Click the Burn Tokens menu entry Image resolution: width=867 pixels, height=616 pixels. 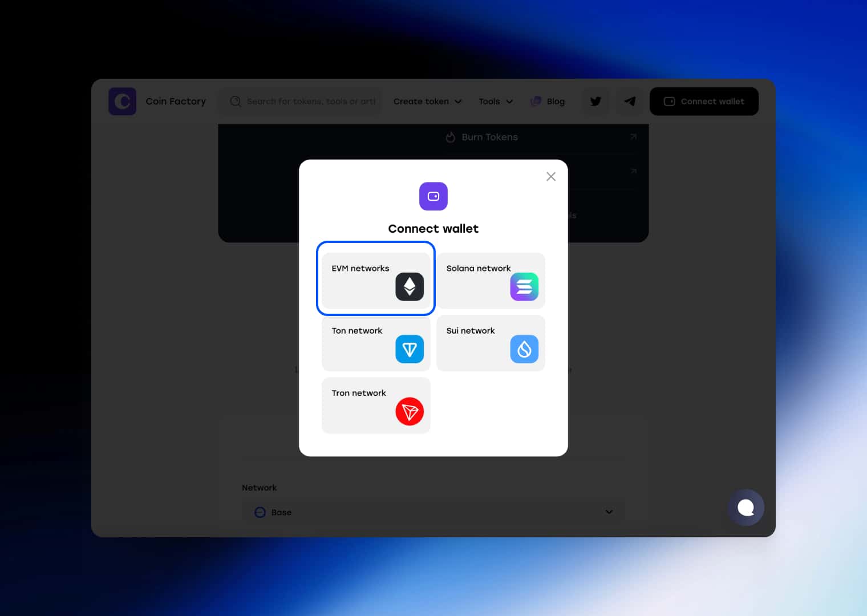click(490, 137)
